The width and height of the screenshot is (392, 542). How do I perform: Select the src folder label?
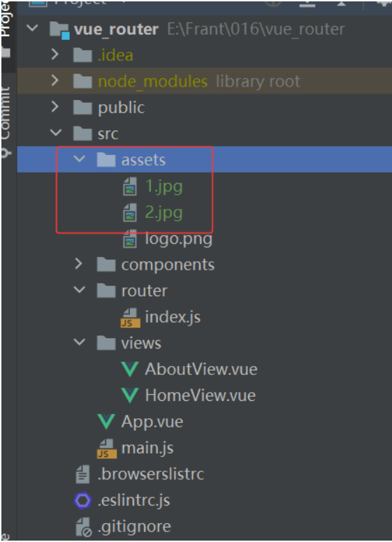coord(108,134)
